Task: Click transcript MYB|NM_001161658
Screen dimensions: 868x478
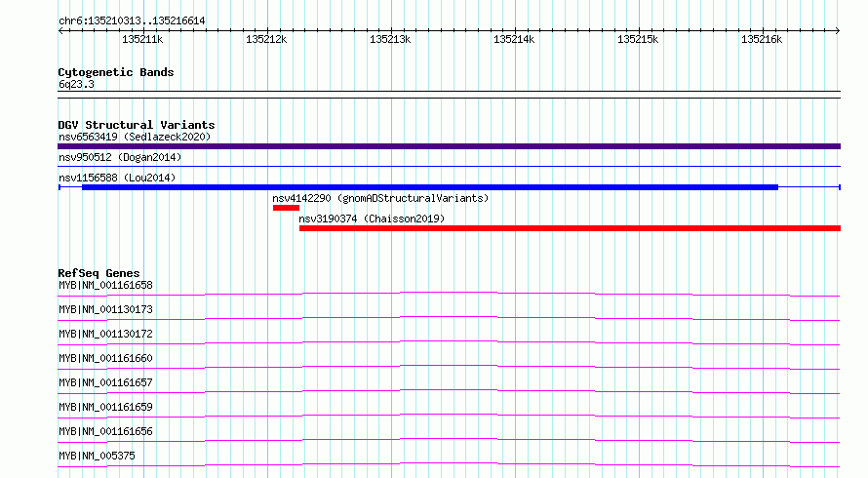Action: pyautogui.click(x=105, y=285)
